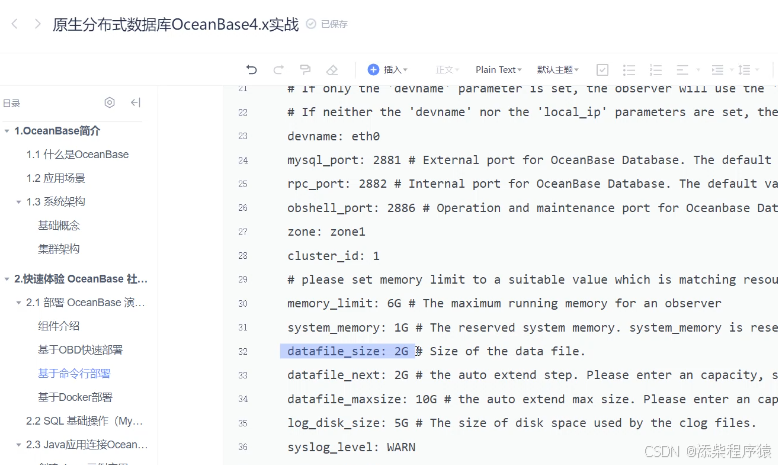Collapse 2.1 部署 OceanBase section

click(18, 303)
